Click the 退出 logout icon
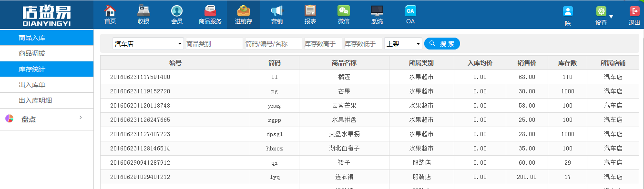 (x=634, y=12)
